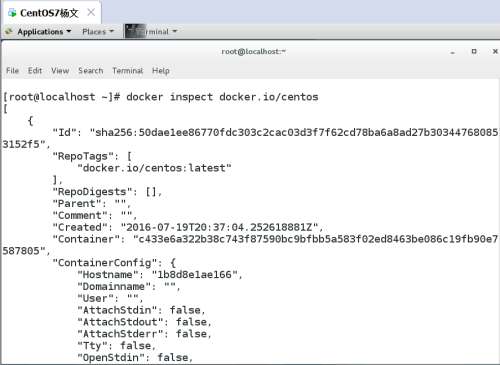Click the "Tty" false line
Screen dimensions: 500x365
tap(116, 346)
